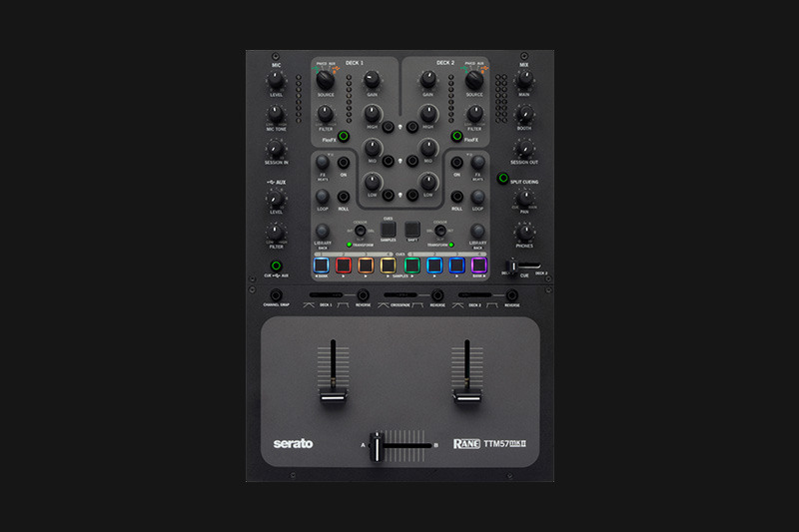The height and width of the screenshot is (532, 799).
Task: Click the Session Out knob
Action: pos(524,148)
